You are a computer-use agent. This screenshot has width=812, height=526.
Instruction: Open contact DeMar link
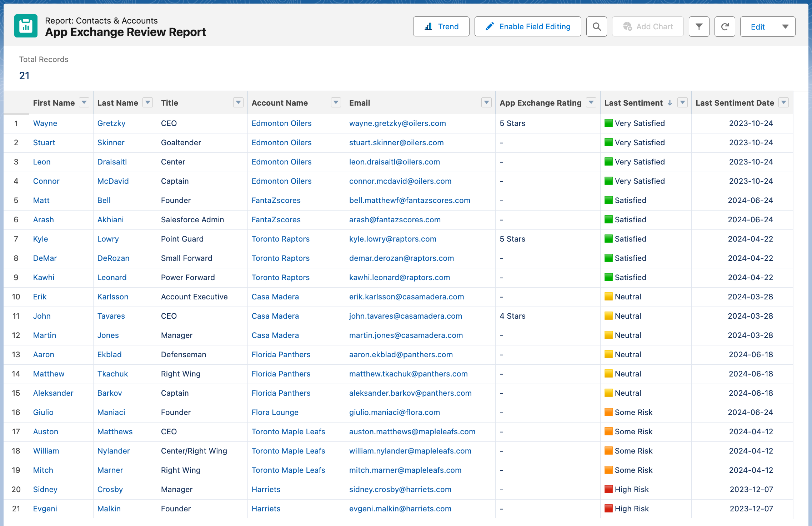[45, 258]
